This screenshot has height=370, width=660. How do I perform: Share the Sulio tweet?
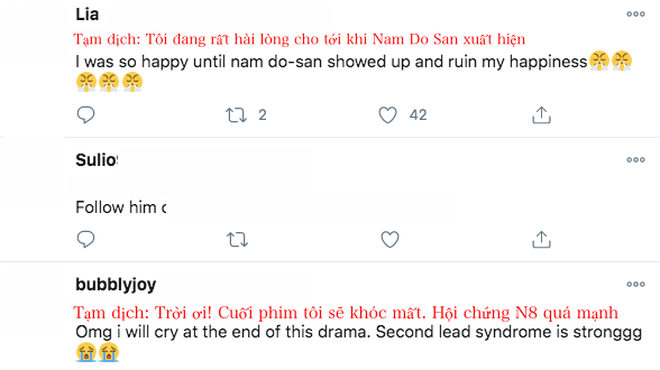(x=541, y=240)
